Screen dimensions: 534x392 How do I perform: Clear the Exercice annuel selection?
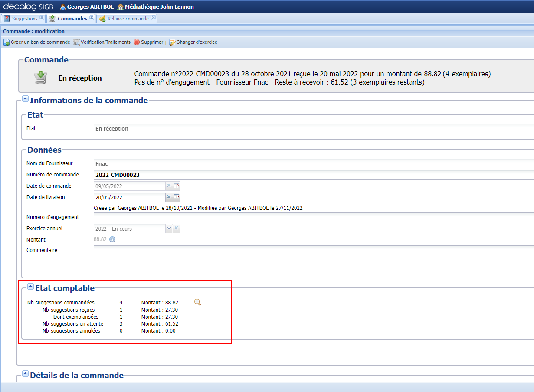177,228
